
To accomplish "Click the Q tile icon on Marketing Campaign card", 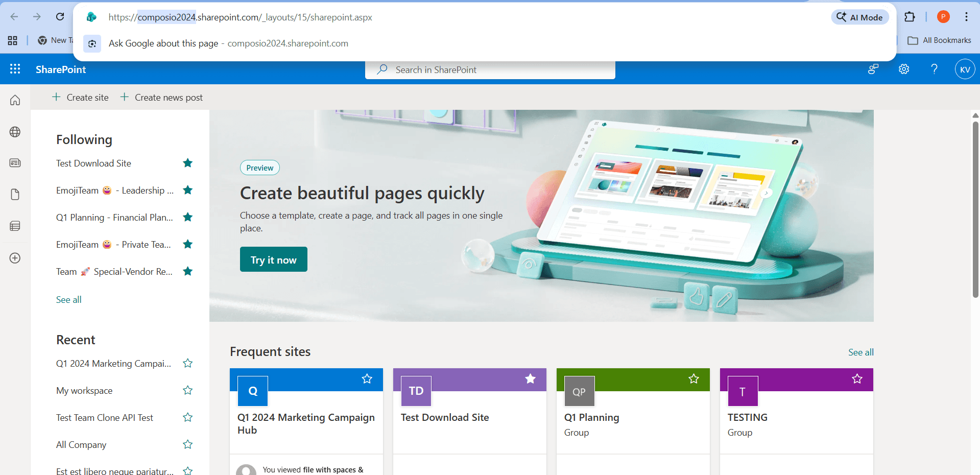I will point(253,391).
